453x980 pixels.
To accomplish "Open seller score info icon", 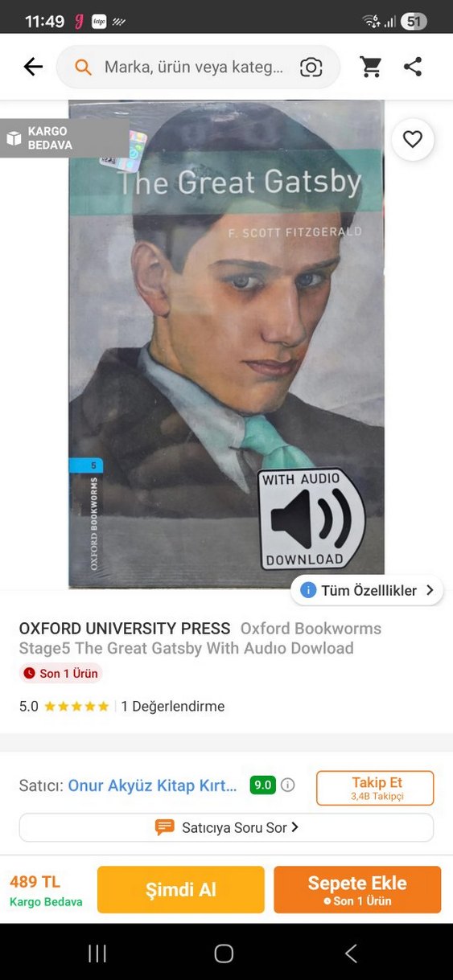I will pyautogui.click(x=287, y=785).
